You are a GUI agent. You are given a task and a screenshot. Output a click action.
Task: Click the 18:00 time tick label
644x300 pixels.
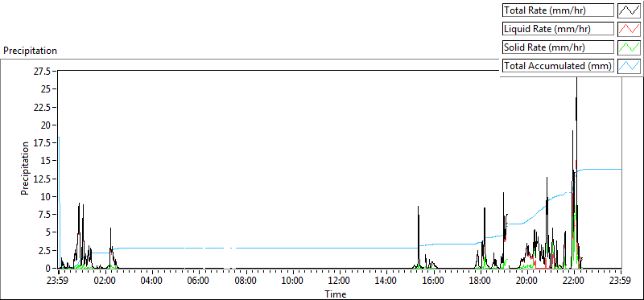click(x=480, y=282)
